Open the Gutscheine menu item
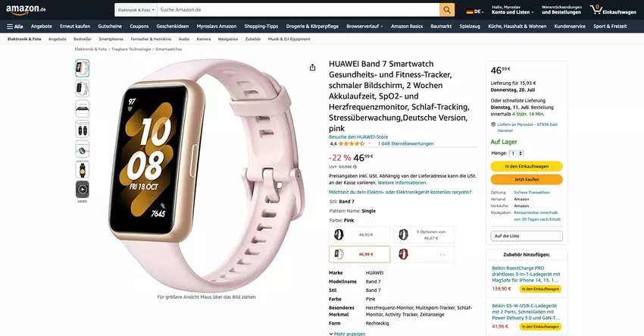The width and height of the screenshot is (644, 336). point(110,27)
